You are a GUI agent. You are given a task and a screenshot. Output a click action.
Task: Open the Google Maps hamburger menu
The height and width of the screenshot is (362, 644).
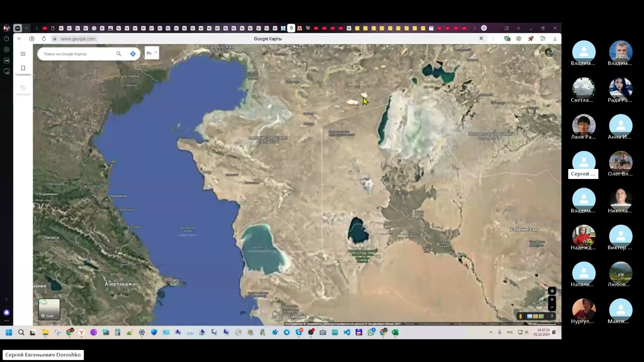[x=23, y=54]
